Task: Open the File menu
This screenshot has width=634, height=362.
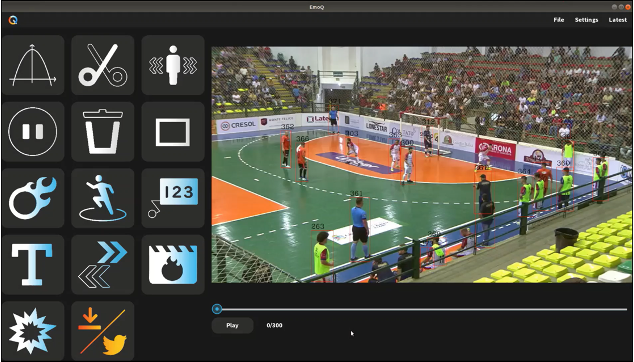Action: coord(559,20)
